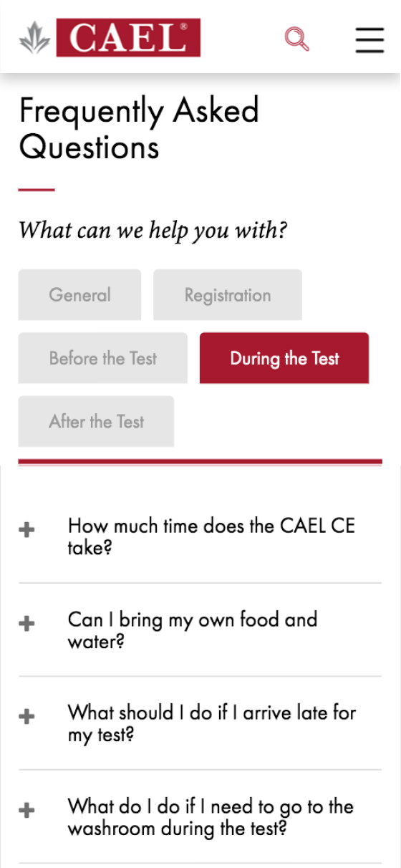Select the General category tab
The image size is (401, 868).
pyautogui.click(x=79, y=294)
